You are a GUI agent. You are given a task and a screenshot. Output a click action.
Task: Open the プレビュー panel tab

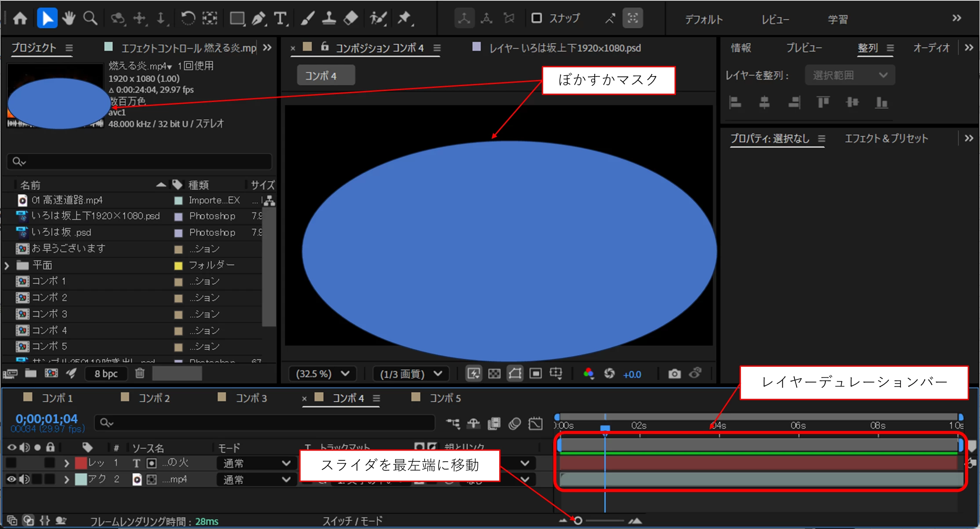[804, 47]
